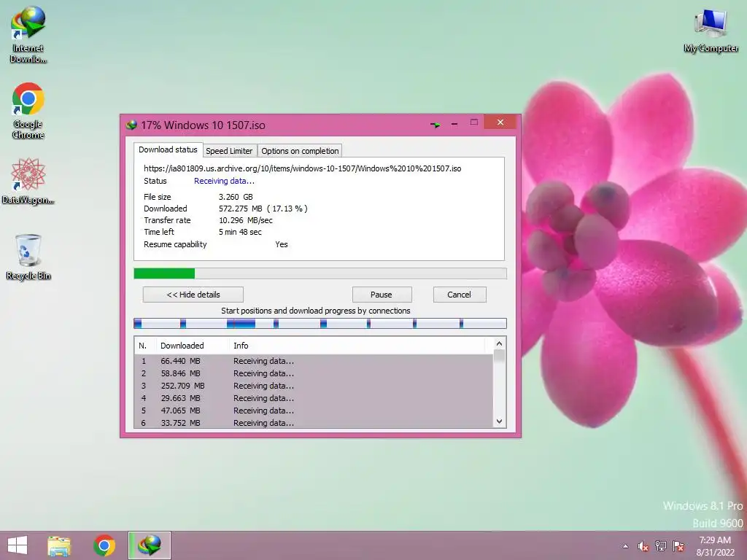Select connection row 2 with 58.846 MB
The image size is (747, 560).
[x=314, y=373]
